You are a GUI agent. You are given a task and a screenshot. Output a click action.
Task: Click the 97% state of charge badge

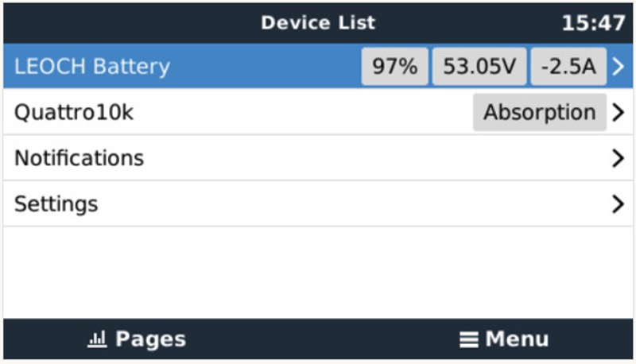click(395, 66)
